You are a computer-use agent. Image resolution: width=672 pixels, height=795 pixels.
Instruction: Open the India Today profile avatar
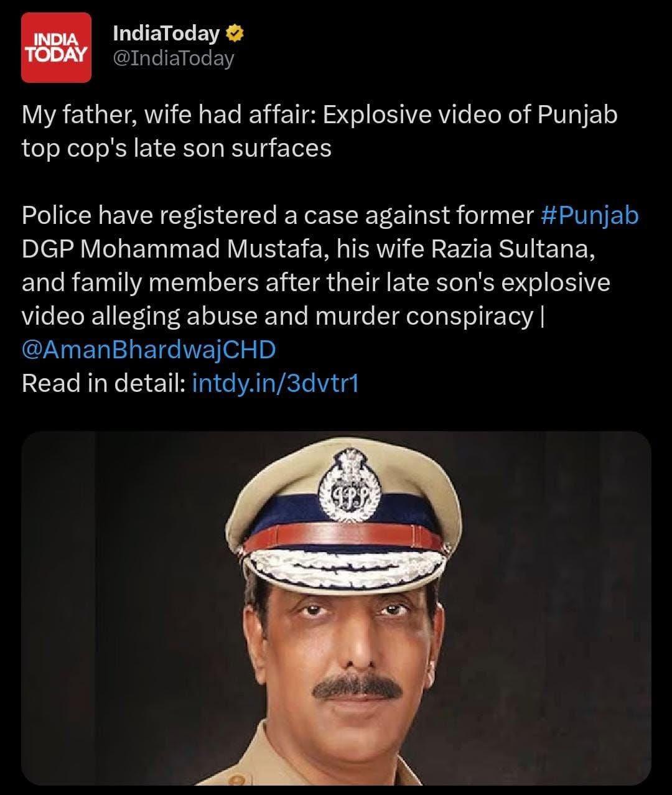pyautogui.click(x=57, y=48)
